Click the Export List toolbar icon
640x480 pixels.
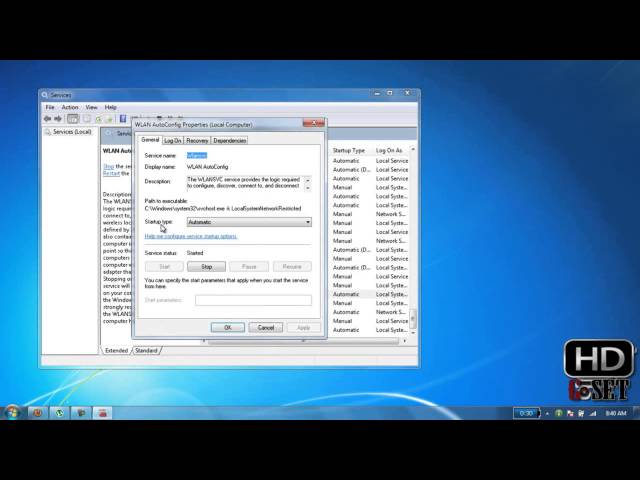[109, 119]
